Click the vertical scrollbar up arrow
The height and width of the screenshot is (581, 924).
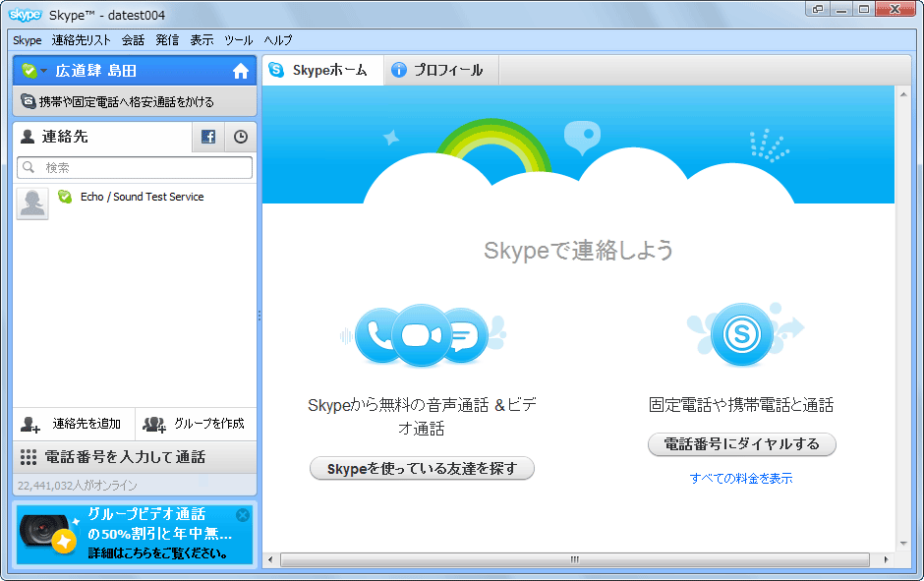tap(903, 94)
